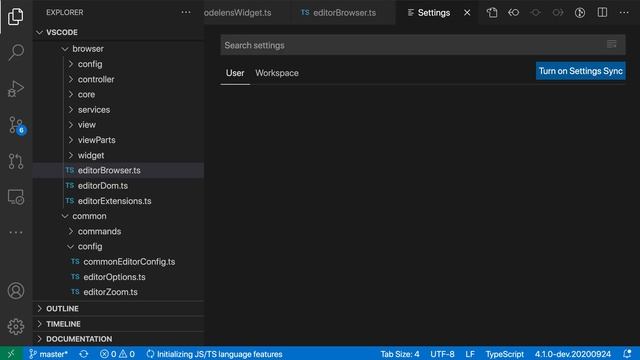Expand the services folder
The height and width of the screenshot is (360, 640).
coord(118,109)
